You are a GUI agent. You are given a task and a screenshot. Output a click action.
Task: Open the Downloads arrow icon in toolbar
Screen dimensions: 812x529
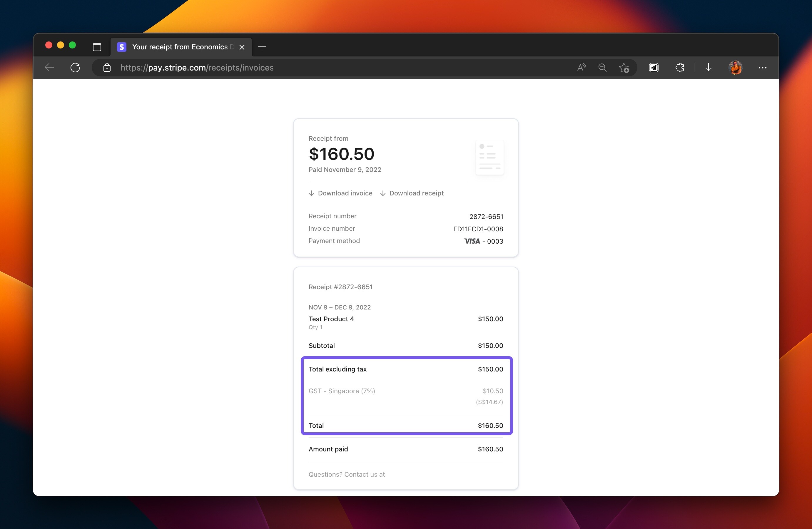pos(708,68)
